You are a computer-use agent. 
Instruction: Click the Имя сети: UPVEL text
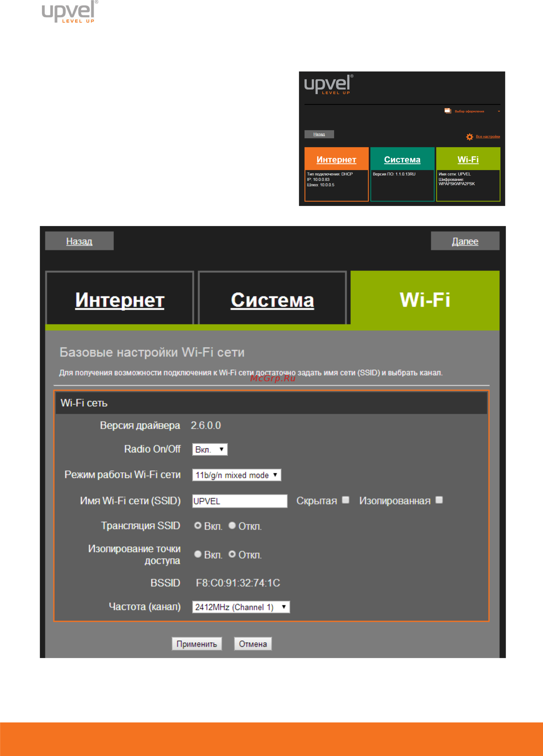455,174
